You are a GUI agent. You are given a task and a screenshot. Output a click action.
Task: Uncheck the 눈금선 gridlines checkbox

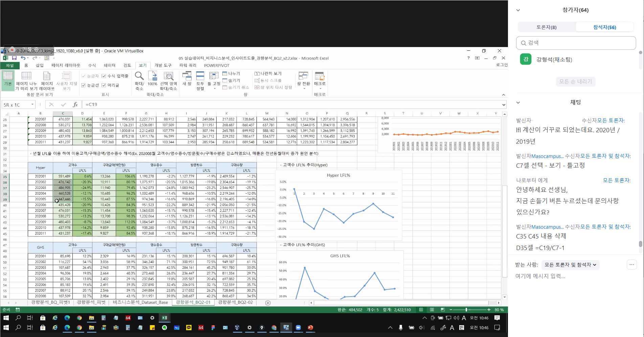(84, 85)
